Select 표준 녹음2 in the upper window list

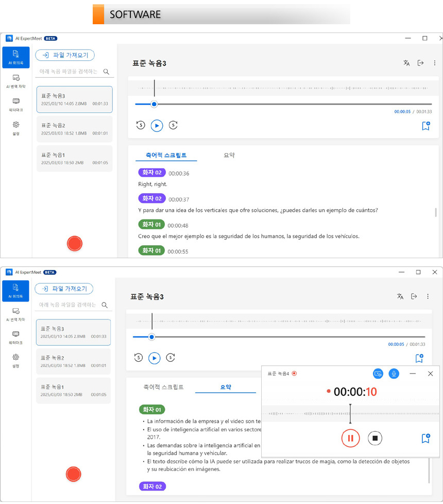74,129
